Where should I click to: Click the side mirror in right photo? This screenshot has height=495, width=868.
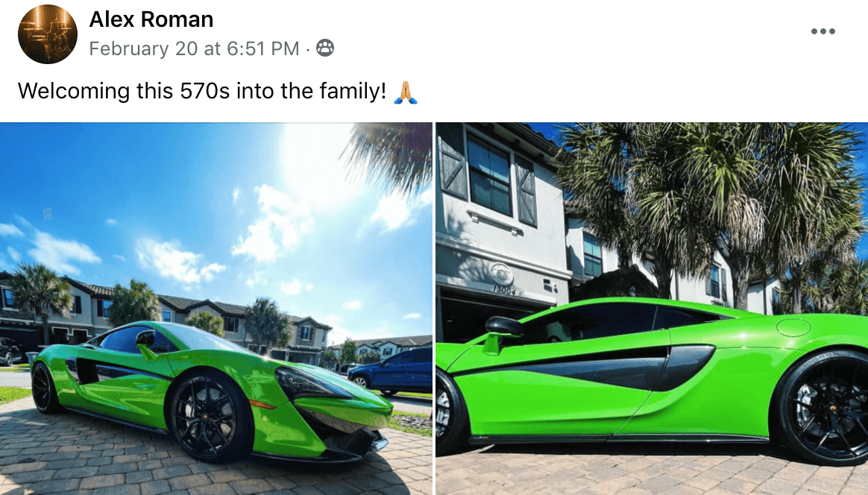503,332
